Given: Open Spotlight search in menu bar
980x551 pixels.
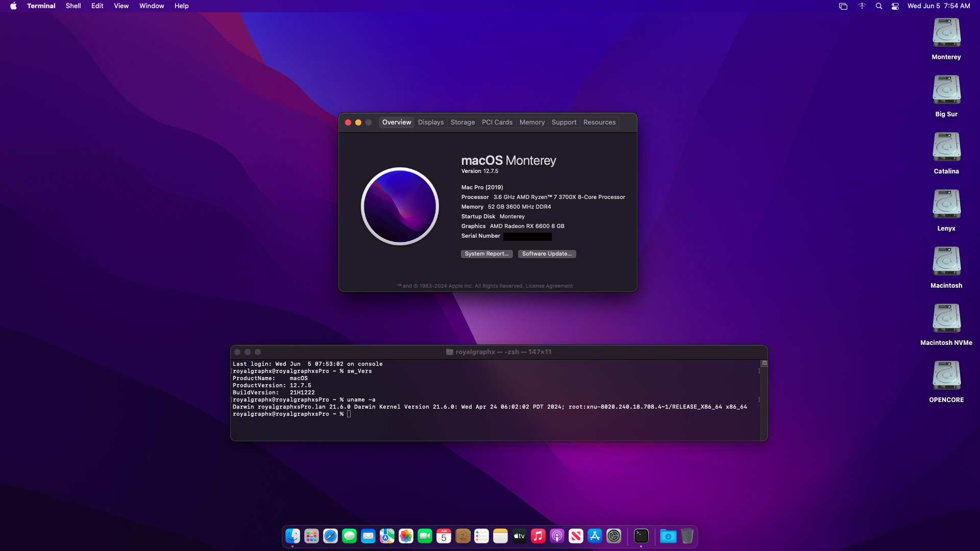Looking at the screenshot, I should pos(879,6).
